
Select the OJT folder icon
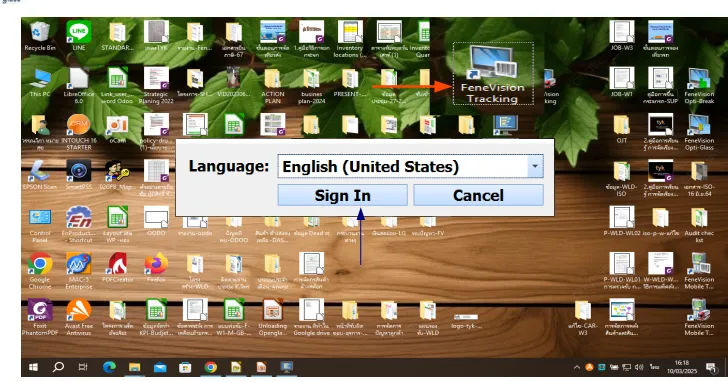click(621, 129)
